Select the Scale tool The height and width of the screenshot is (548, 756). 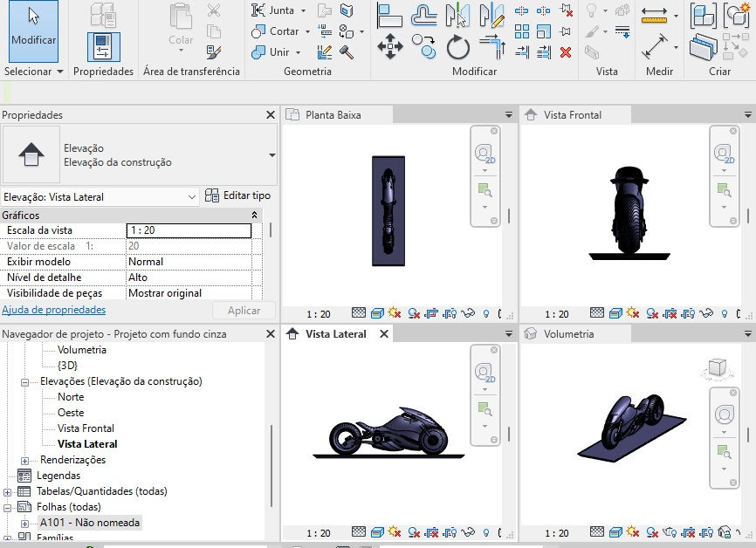543,31
